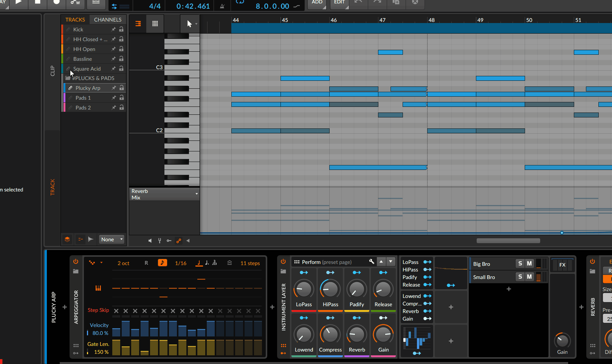Click the Compress macro knob
This screenshot has width=612, height=364.
click(330, 335)
